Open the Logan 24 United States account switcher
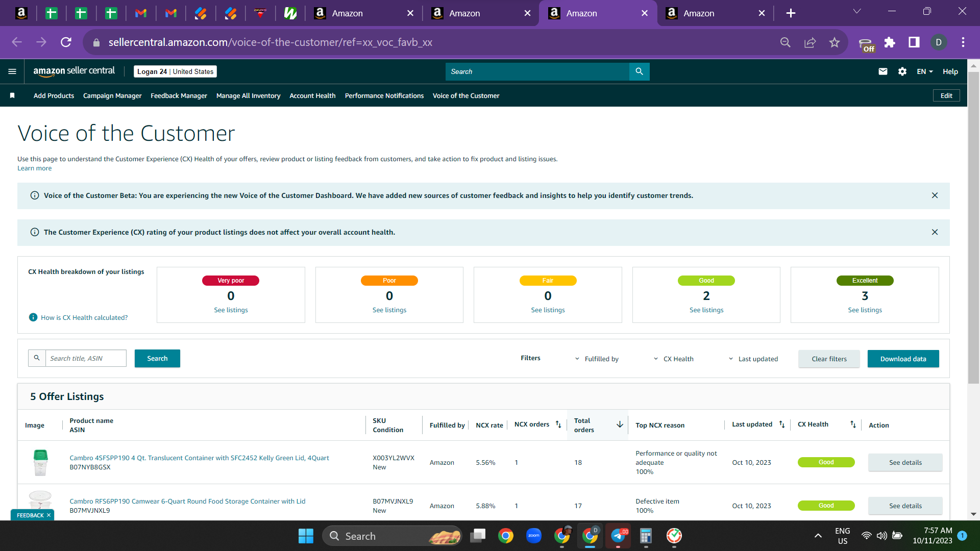This screenshot has width=980, height=551. (175, 71)
